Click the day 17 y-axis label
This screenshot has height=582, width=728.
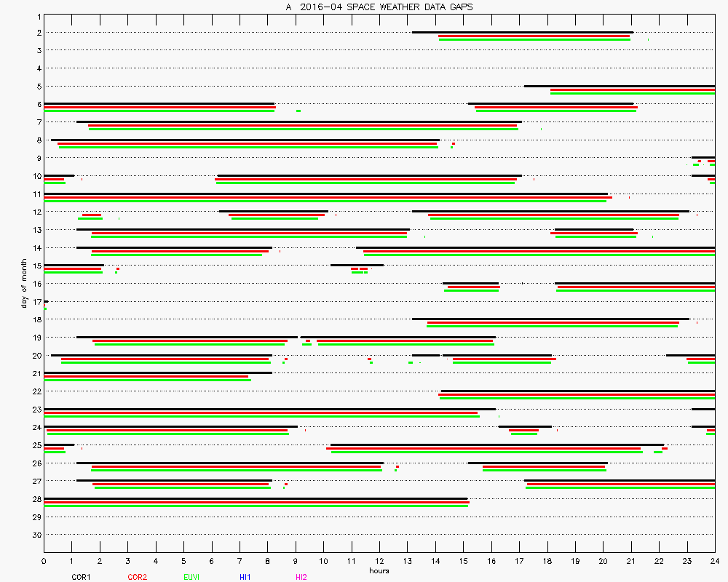coord(36,301)
